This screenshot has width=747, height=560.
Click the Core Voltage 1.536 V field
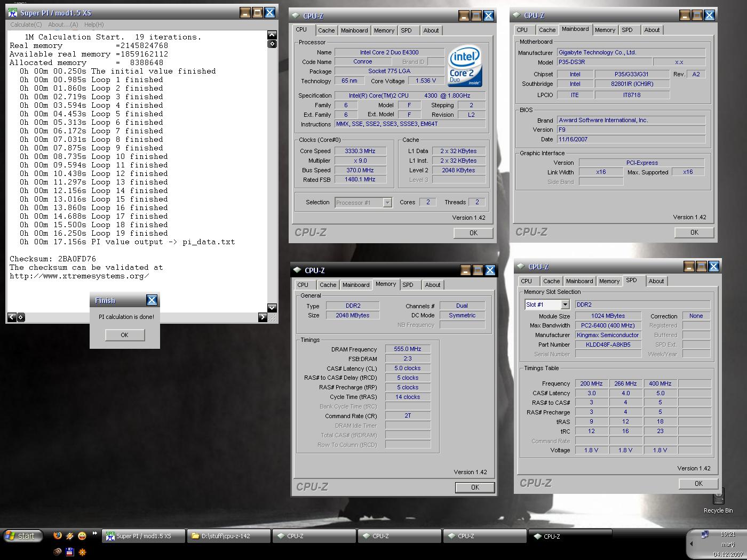click(426, 81)
